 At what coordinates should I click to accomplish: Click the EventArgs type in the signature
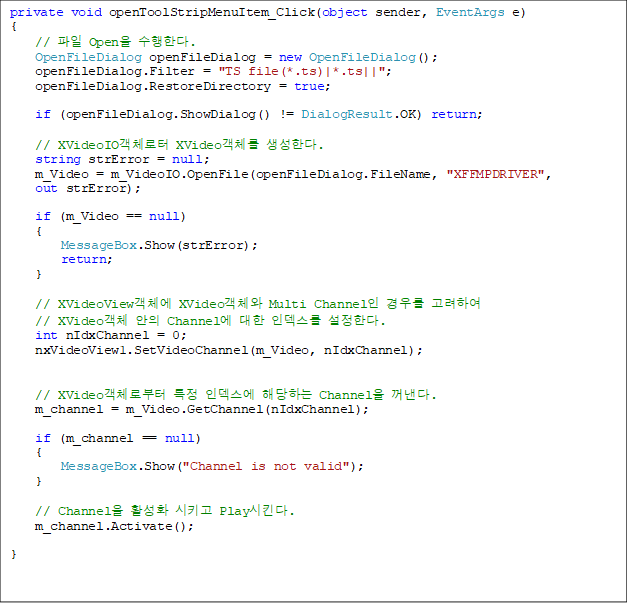point(470,12)
